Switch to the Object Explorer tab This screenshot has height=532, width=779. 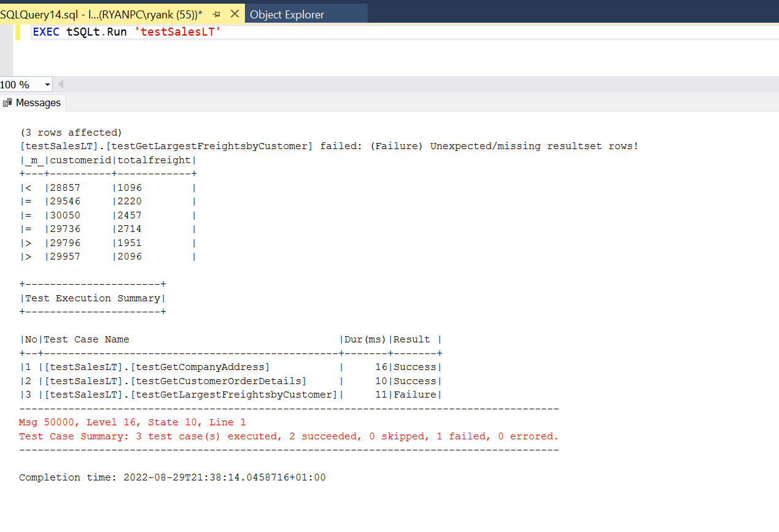click(x=287, y=15)
